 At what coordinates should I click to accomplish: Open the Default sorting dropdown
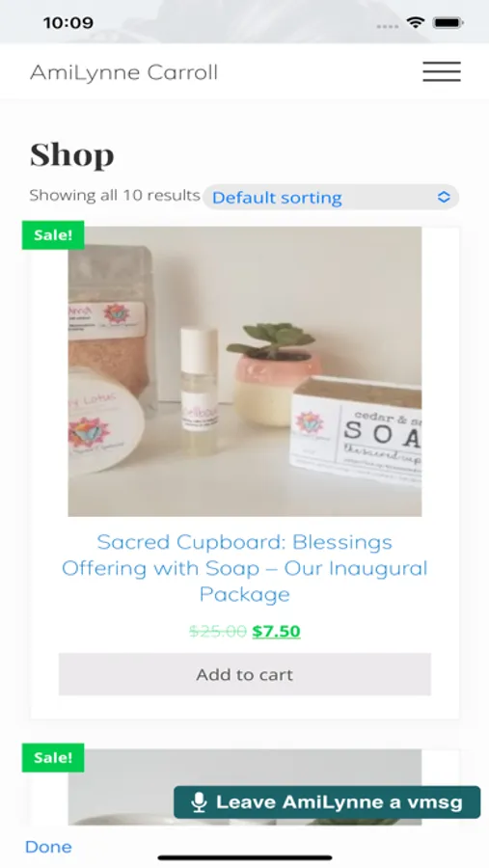pos(331,197)
